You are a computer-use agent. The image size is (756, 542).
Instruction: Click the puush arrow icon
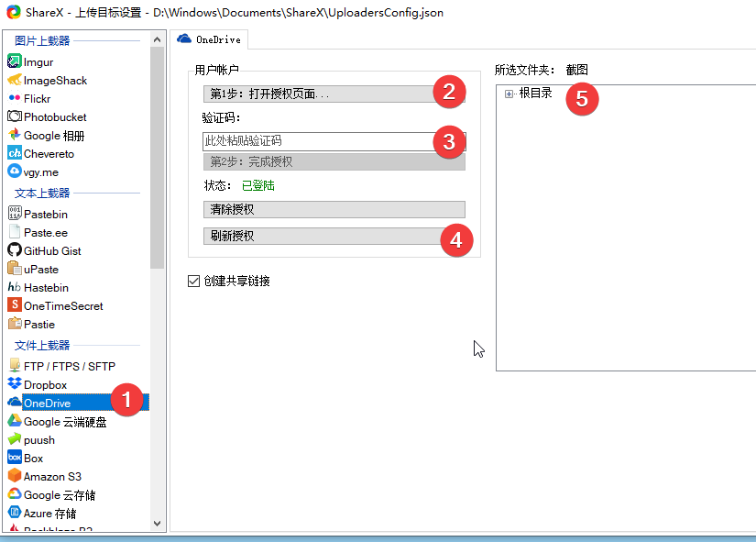[x=15, y=439]
